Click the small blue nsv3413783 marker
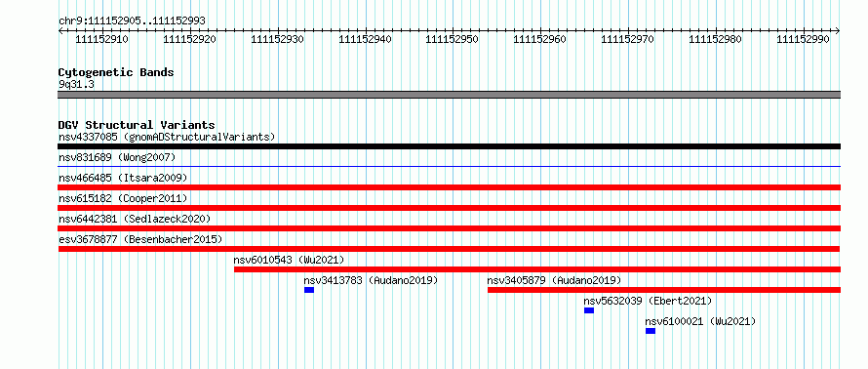Image resolution: width=868 pixels, height=369 pixels. (x=309, y=290)
